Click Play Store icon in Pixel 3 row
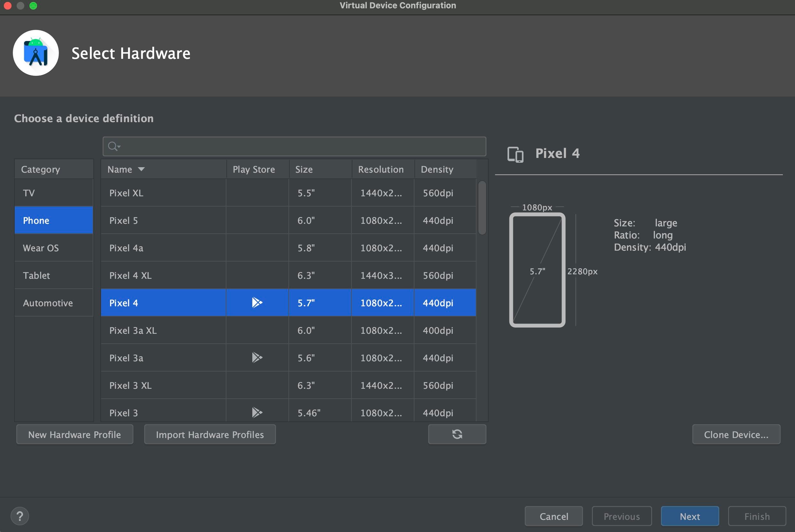The image size is (795, 532). point(257,412)
